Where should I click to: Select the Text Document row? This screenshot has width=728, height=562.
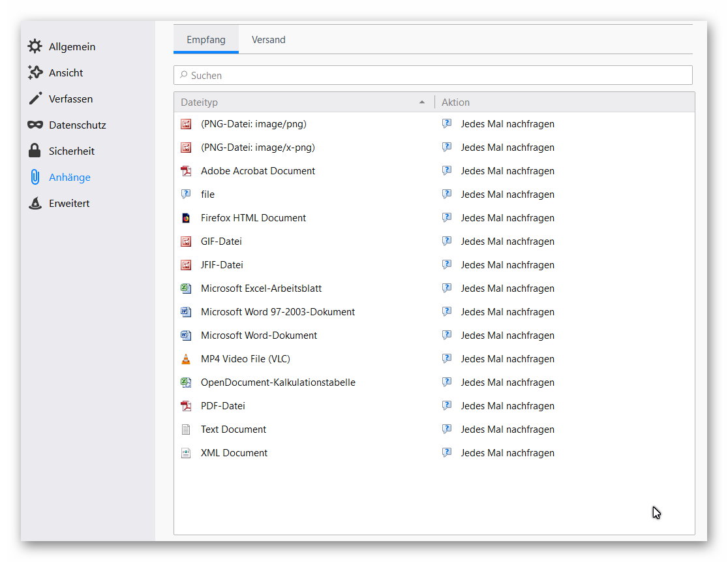pyautogui.click(x=234, y=429)
